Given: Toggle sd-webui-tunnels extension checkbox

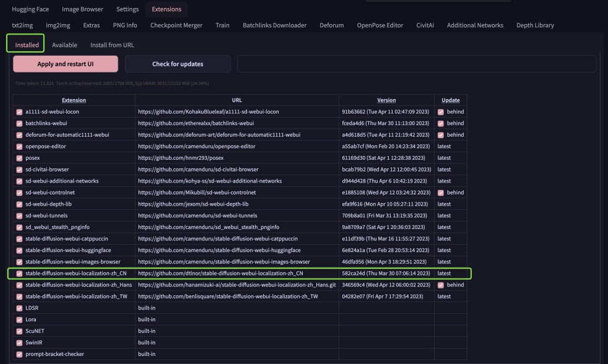Looking at the screenshot, I should (x=19, y=215).
